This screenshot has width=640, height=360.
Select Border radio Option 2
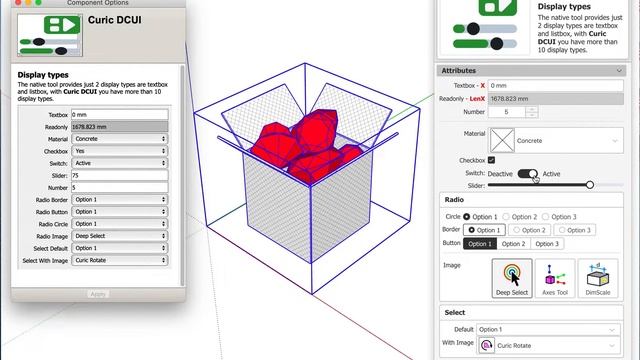click(x=530, y=230)
